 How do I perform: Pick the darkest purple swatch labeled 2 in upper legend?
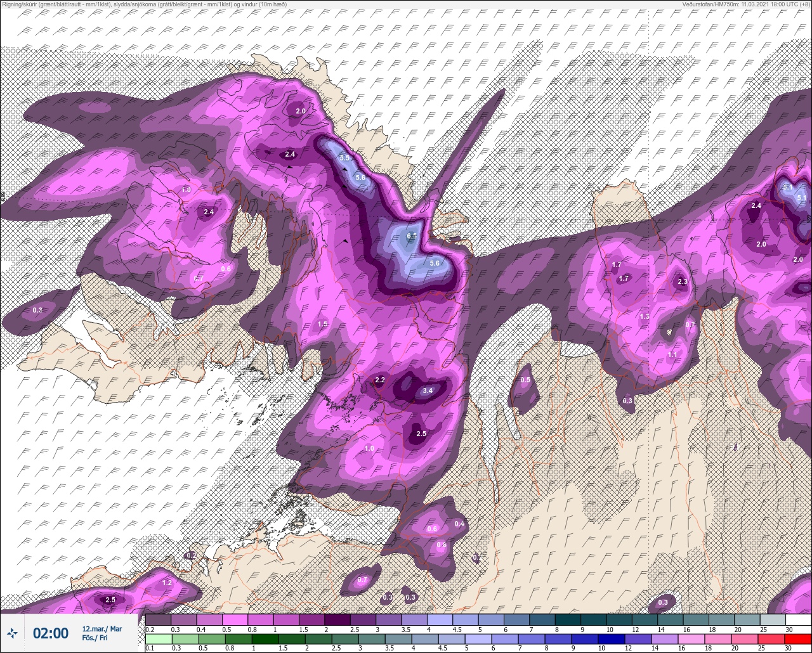point(337,619)
